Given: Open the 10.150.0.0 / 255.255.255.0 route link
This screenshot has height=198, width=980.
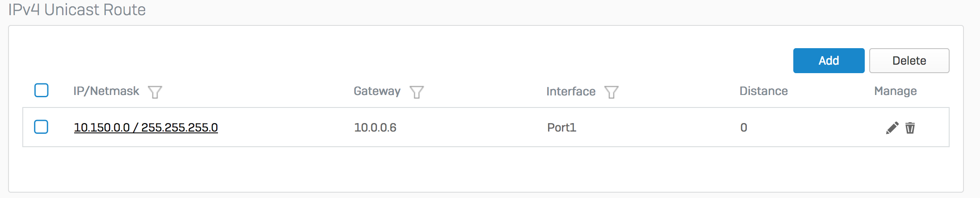Looking at the screenshot, I should pos(146,128).
